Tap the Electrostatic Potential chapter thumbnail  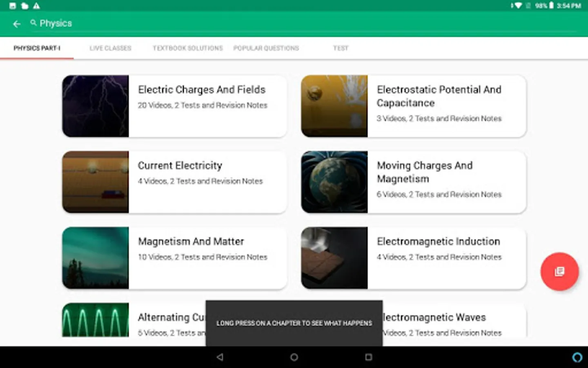(334, 106)
